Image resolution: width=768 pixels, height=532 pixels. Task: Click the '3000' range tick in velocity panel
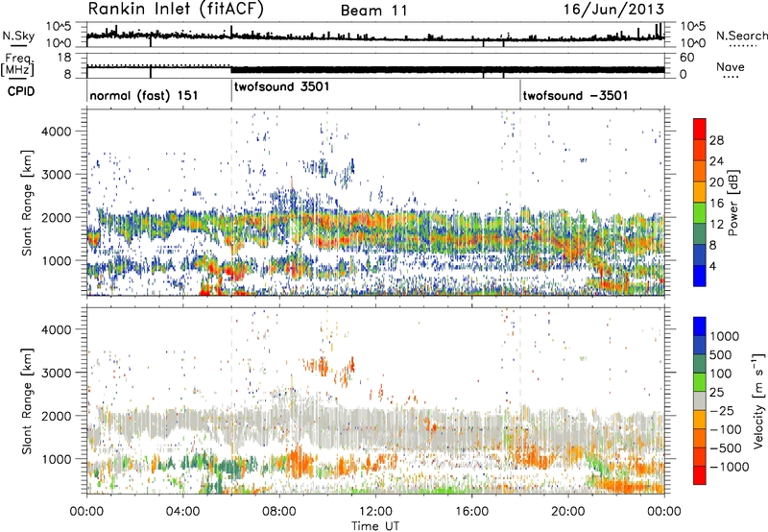56,373
